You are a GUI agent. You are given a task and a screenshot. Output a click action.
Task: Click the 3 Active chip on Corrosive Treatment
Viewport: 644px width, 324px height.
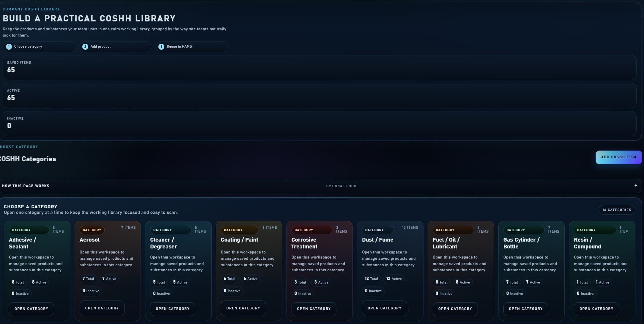[321, 282]
